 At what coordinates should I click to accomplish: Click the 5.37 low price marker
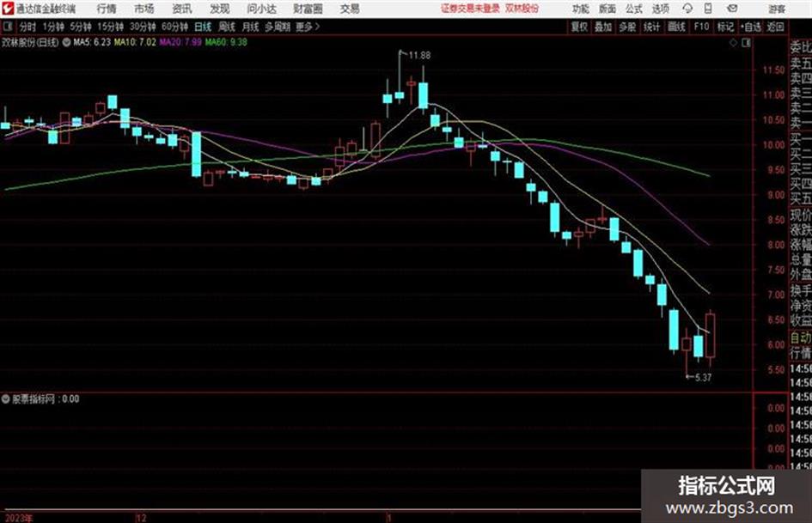[703, 378]
